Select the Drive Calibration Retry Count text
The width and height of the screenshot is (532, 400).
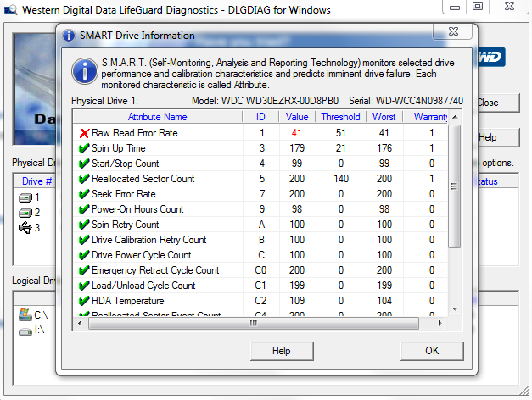point(149,240)
